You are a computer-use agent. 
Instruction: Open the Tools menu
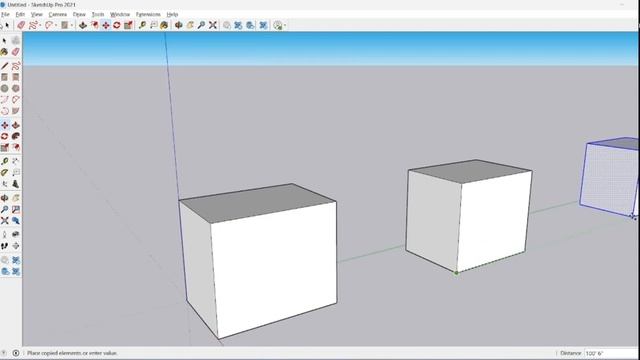98,14
